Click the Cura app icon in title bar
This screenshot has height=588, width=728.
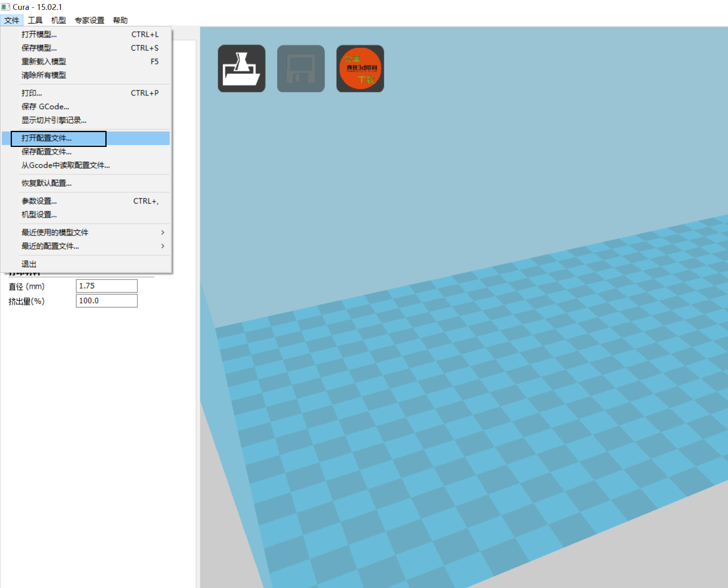(6, 7)
